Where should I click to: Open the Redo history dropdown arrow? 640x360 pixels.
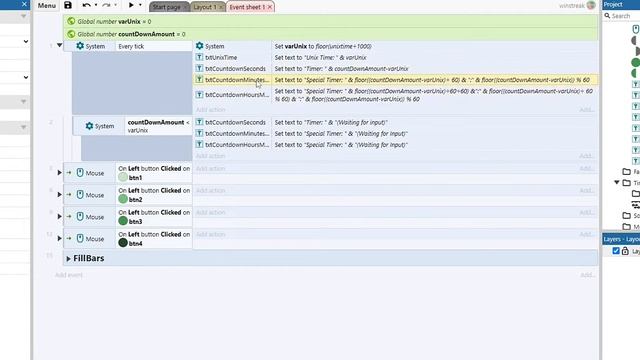116,5
